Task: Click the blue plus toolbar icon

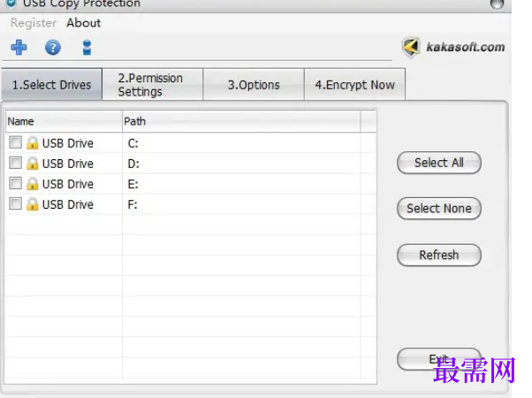Action: click(x=19, y=47)
